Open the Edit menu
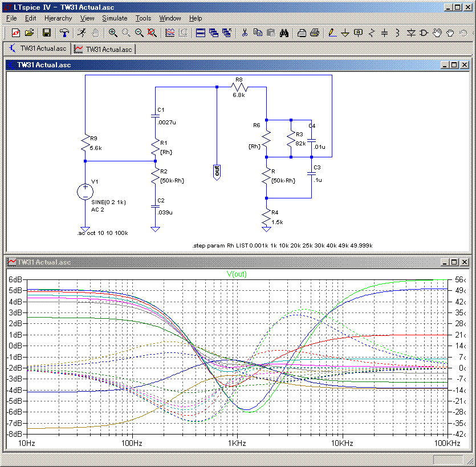 tap(30, 18)
